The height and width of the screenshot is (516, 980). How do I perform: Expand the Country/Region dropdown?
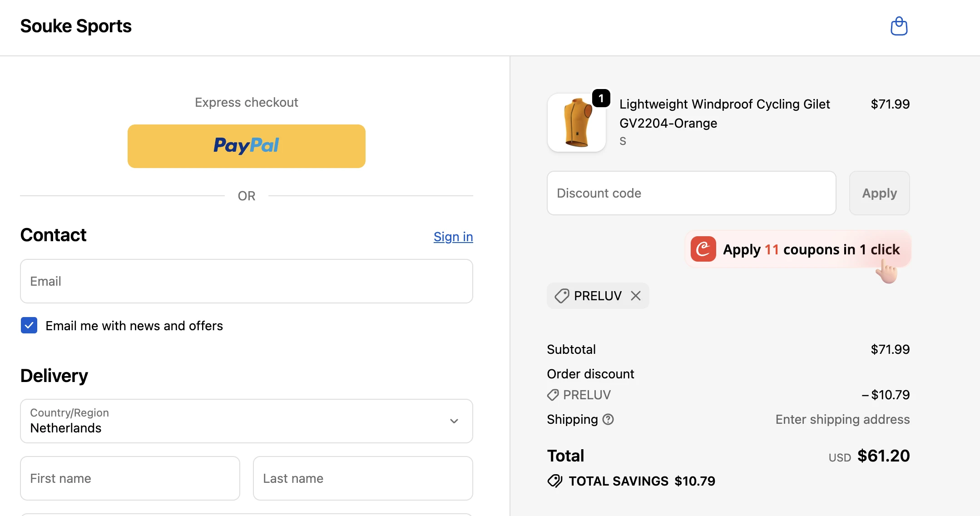point(247,421)
